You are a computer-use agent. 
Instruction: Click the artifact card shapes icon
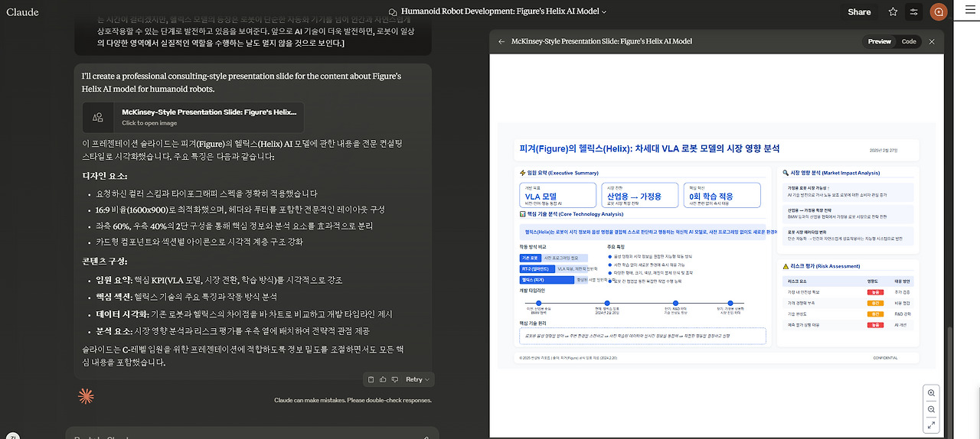(98, 117)
